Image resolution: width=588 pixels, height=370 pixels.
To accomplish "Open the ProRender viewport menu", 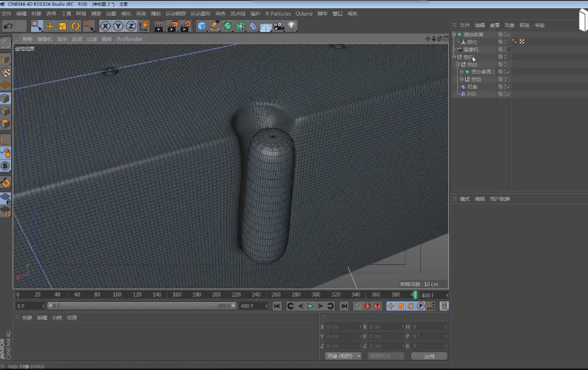I will [129, 39].
